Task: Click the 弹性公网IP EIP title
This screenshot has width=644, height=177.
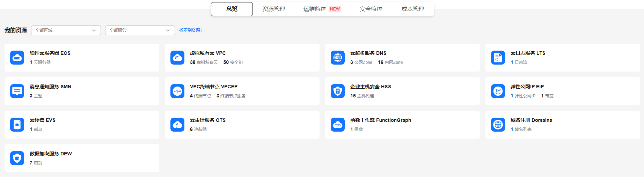Action: click(x=527, y=87)
